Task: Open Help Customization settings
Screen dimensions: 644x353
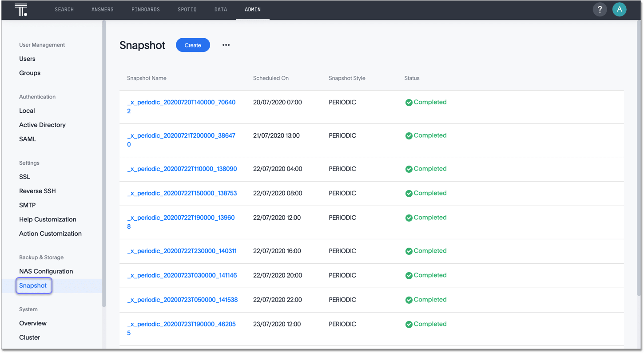Action: tap(48, 219)
